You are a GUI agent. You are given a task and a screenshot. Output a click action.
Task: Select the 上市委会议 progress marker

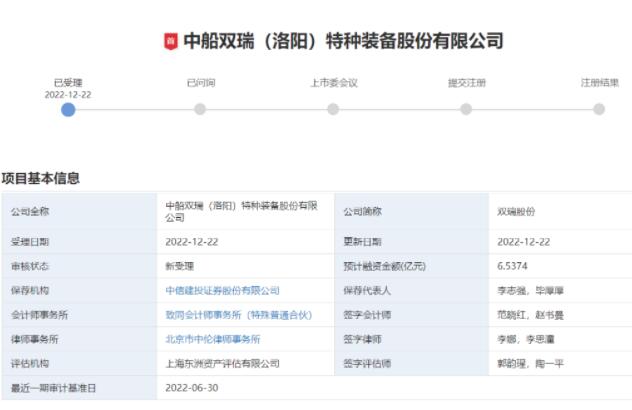pyautogui.click(x=333, y=109)
